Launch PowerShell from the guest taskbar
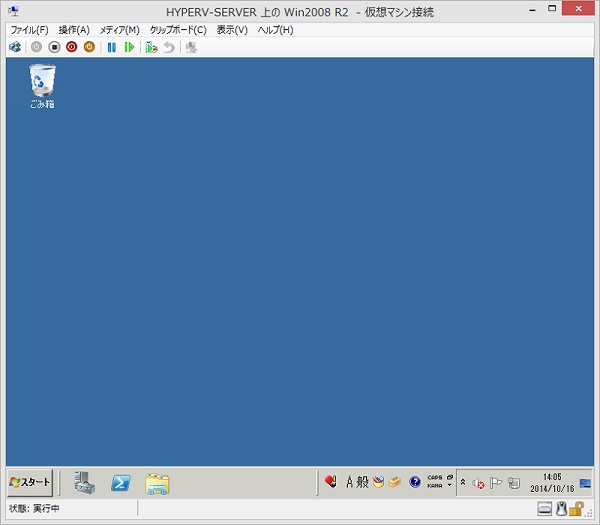The height and width of the screenshot is (525, 600). pos(121,483)
